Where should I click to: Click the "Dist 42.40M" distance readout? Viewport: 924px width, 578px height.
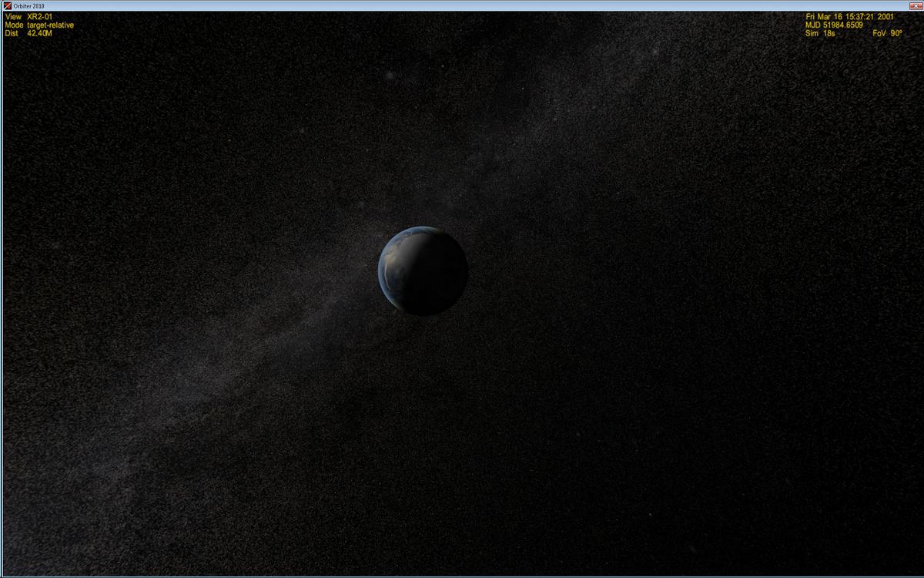pyautogui.click(x=28, y=33)
